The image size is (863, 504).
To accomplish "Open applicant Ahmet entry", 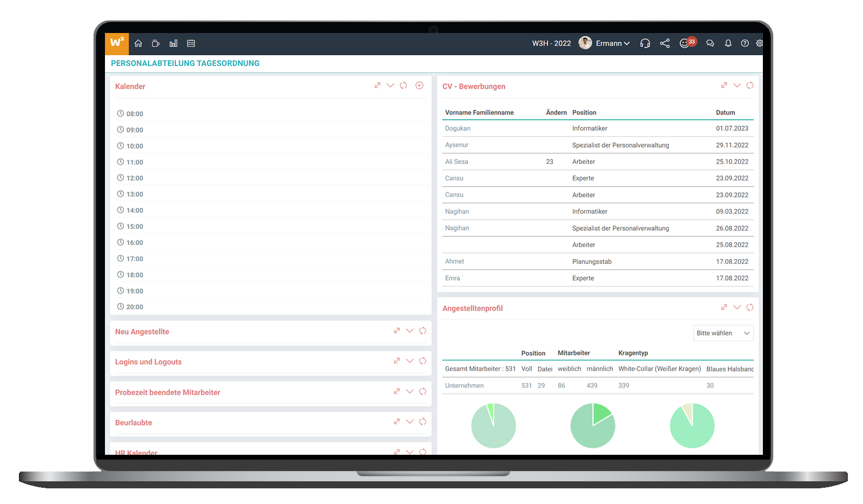I will pyautogui.click(x=454, y=261).
